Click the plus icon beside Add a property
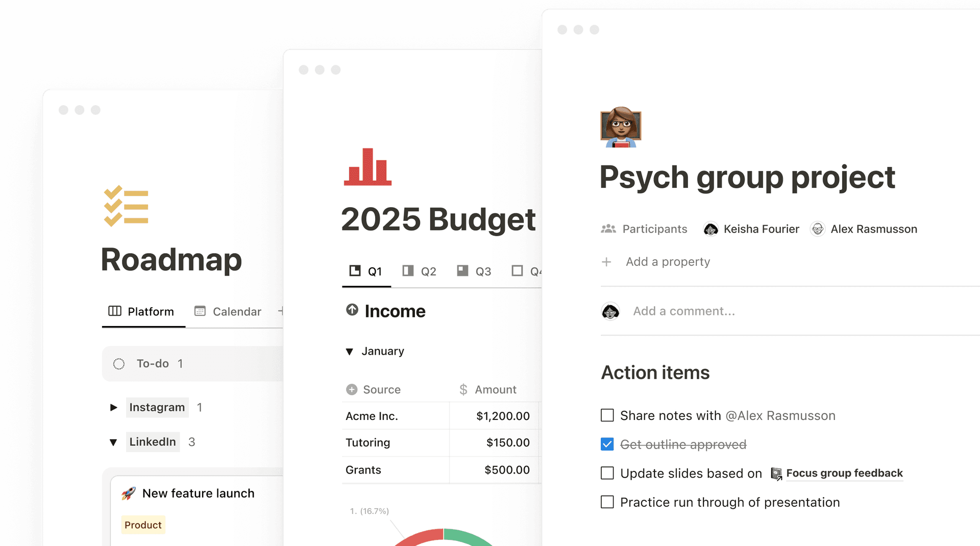The width and height of the screenshot is (980, 546). (x=606, y=262)
